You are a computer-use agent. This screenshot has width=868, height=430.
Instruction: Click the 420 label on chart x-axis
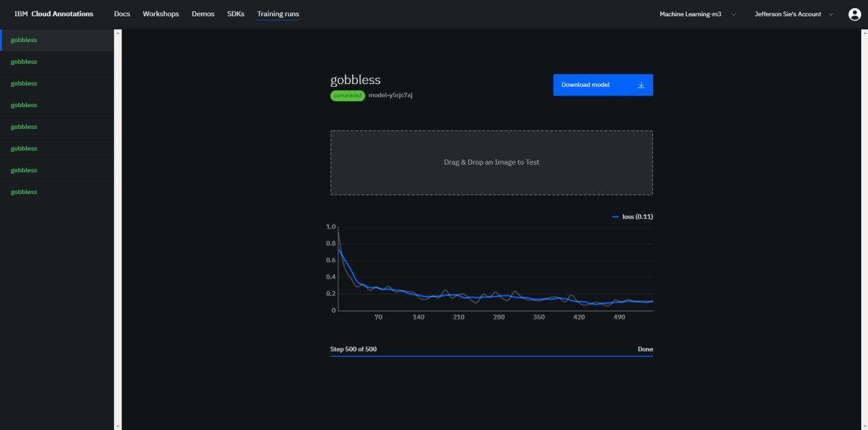(579, 317)
